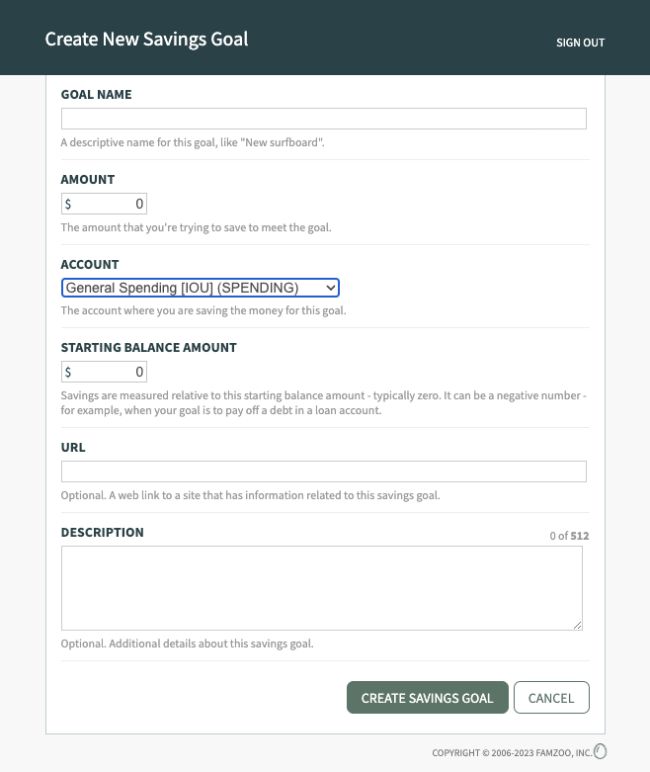The image size is (650, 772).
Task: Select the Starting Balance Amount field
Action: 104,372
